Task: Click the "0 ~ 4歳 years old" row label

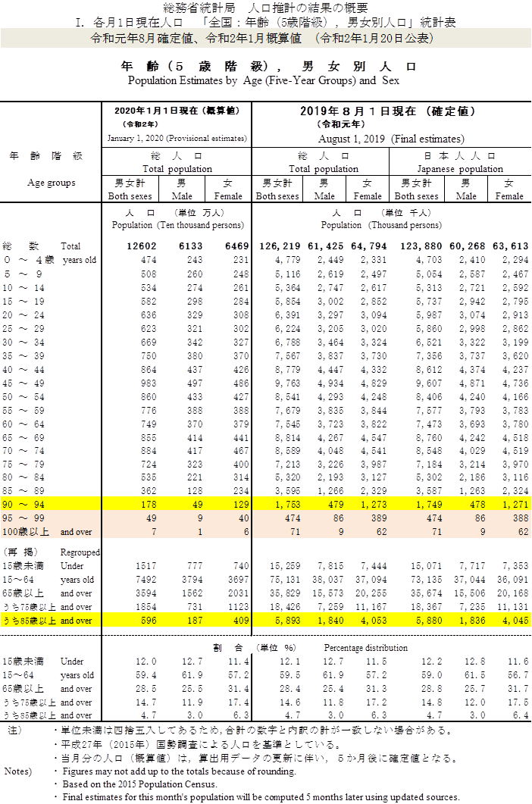Action: click(50, 260)
